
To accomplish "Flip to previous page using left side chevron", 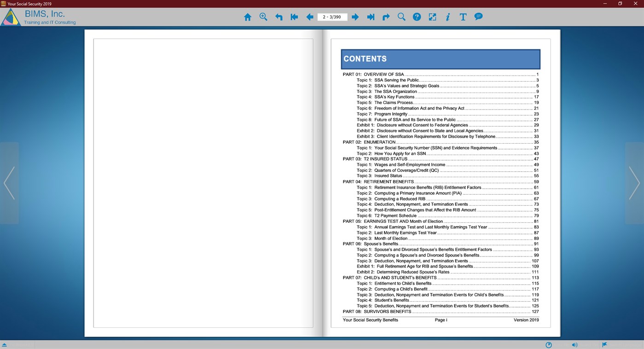I will 9,183.
